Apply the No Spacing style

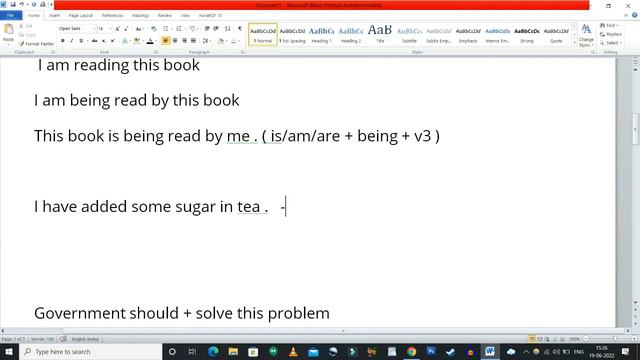(292, 35)
